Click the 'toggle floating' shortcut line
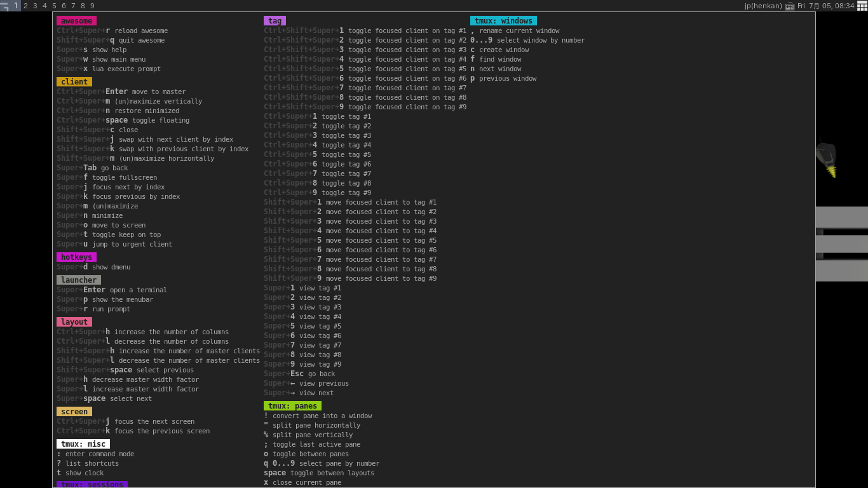The width and height of the screenshot is (868, 488). tap(123, 120)
